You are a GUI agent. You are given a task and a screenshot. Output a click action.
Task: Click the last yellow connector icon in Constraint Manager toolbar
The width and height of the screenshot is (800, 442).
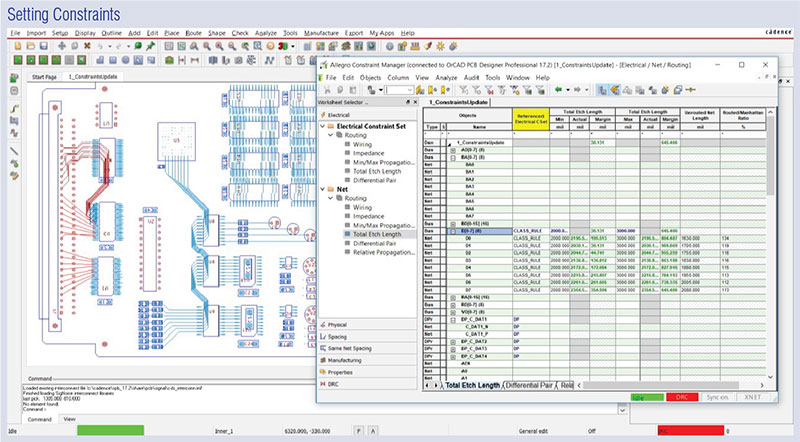coord(691,90)
